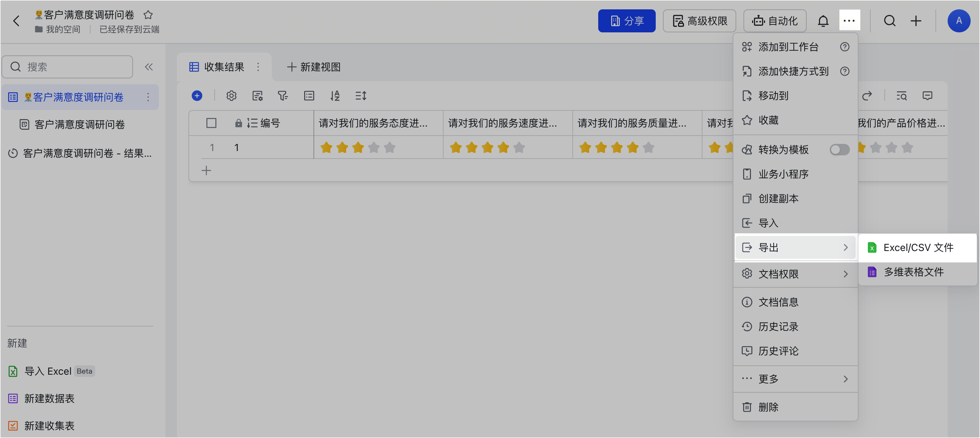Click the redo arrow icon

[x=867, y=96]
